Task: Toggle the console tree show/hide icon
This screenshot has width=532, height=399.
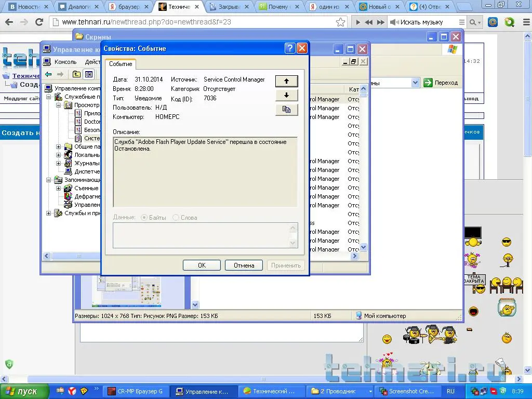Action: pyautogui.click(x=88, y=74)
